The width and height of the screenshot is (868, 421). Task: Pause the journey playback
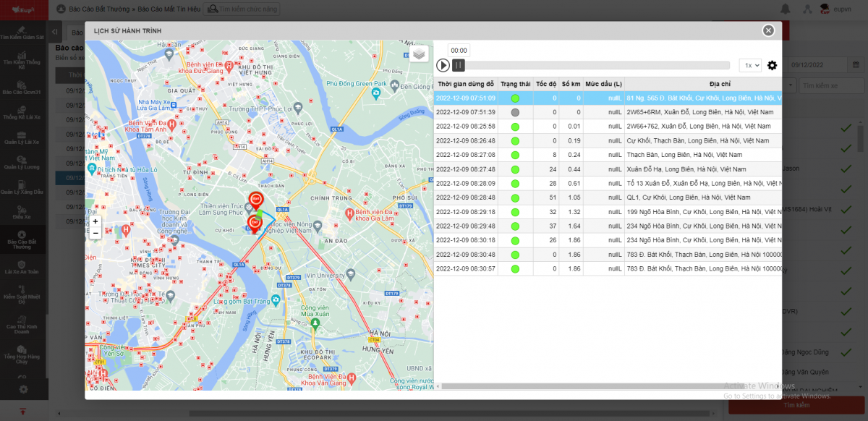point(459,65)
